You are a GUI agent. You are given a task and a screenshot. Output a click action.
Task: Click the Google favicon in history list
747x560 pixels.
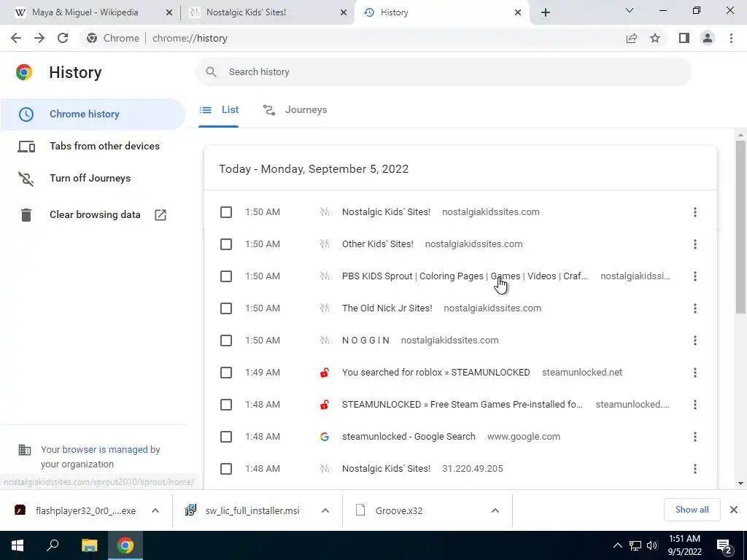pos(325,437)
